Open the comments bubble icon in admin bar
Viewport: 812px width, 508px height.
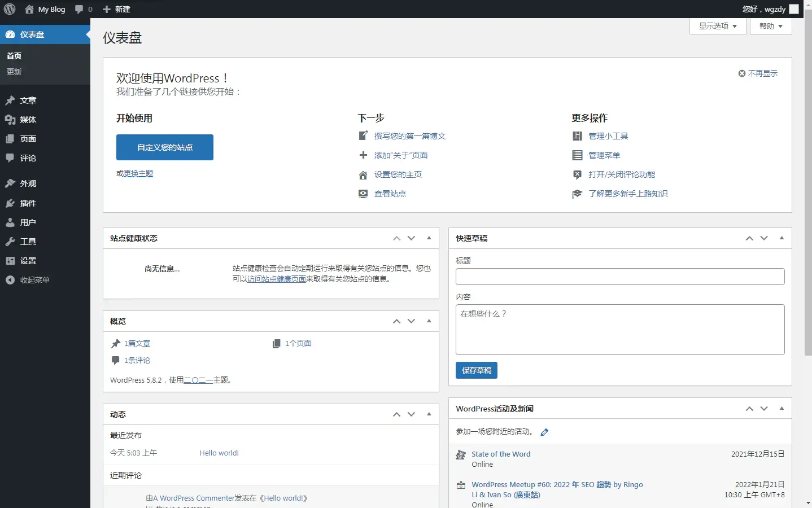[x=79, y=9]
